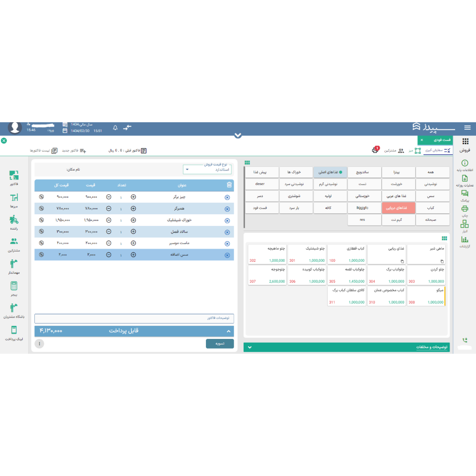Click the swap arrows icon in the header
The height and width of the screenshot is (476, 476).
[127, 128]
